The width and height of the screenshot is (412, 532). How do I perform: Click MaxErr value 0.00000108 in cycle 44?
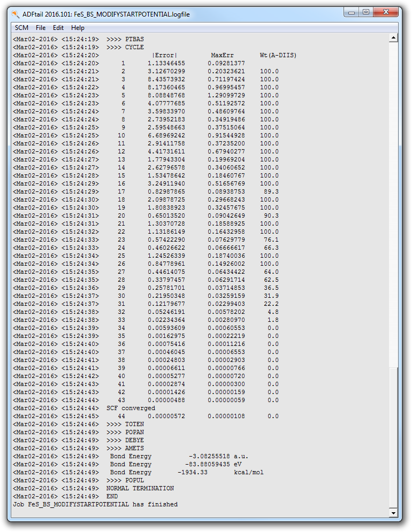226,417
